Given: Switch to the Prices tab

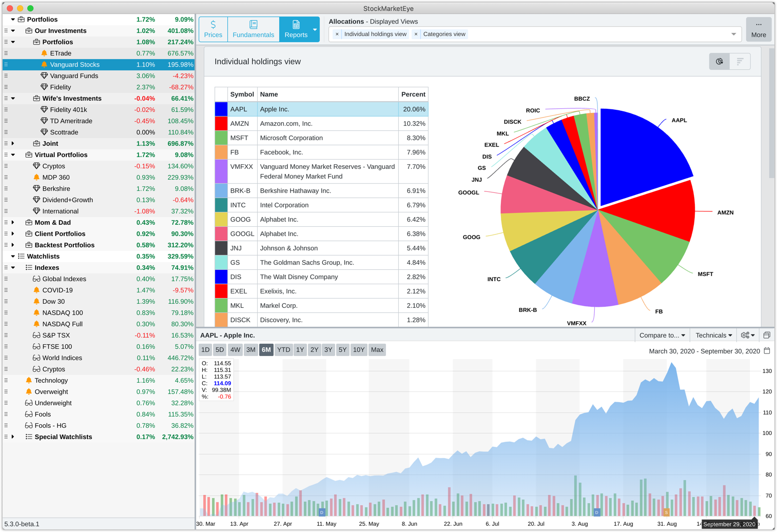Looking at the screenshot, I should (x=213, y=29).
